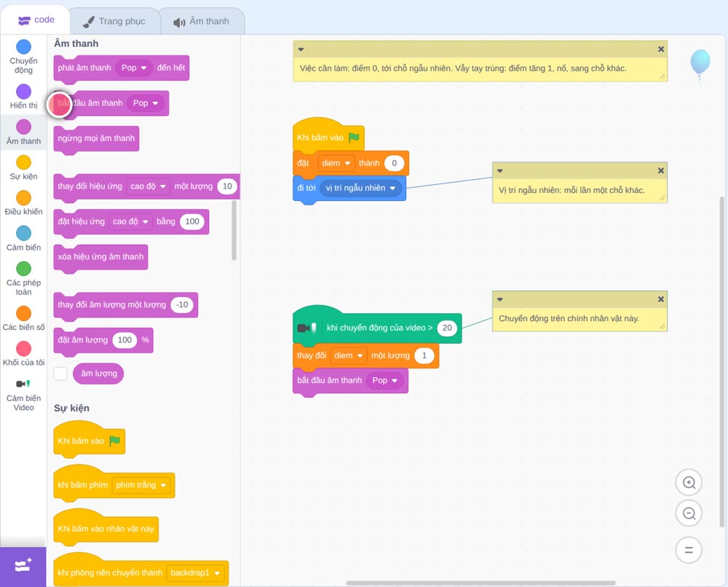The image size is (728, 587).
Task: Open 'vị trí ngẫu nhiên' dropdown in workspace
Action: tap(360, 188)
